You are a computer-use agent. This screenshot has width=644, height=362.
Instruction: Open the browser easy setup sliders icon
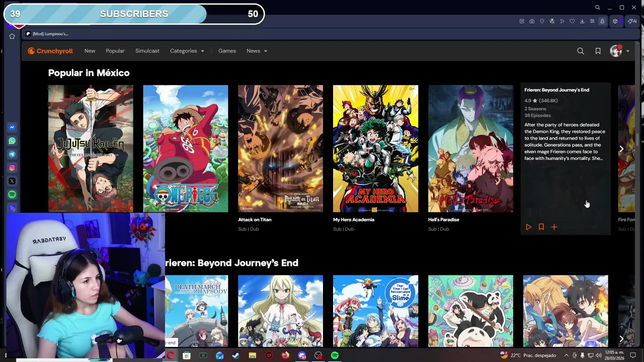coord(592,21)
